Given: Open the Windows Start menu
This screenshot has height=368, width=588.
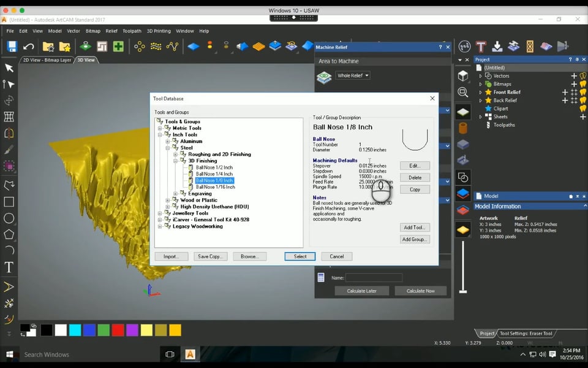Looking at the screenshot, I should click(x=10, y=354).
